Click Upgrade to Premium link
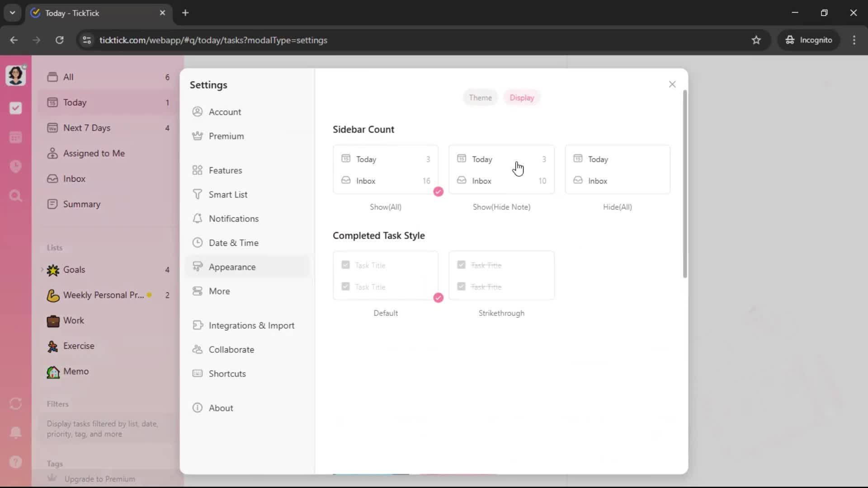The image size is (868, 488). pos(99,479)
